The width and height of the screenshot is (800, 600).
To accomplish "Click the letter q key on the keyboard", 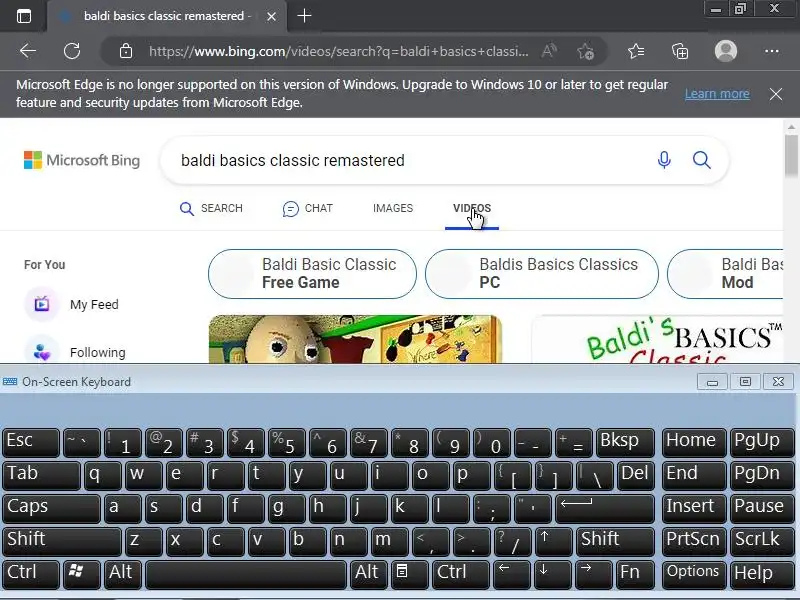I will 103,475.
